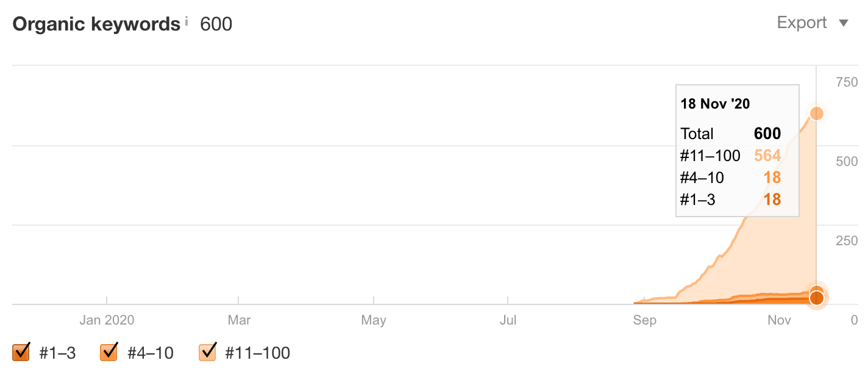Toggle the #4–10 positions checkbox
868x377 pixels.
109,352
